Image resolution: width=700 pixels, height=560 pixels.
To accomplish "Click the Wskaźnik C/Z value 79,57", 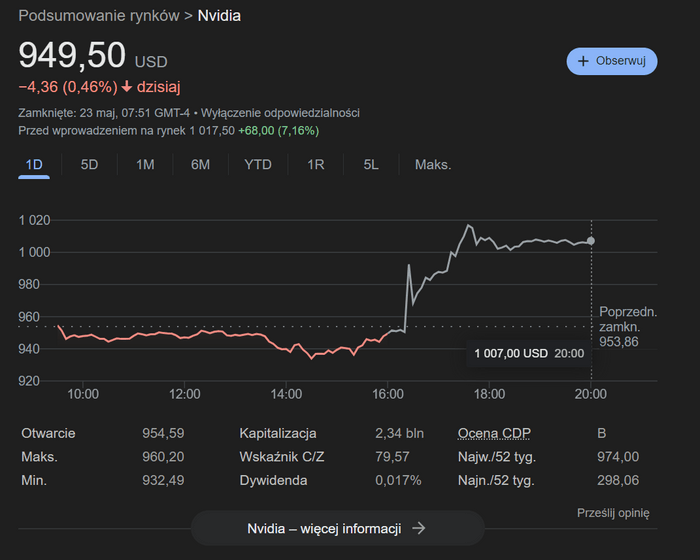I will coord(392,457).
